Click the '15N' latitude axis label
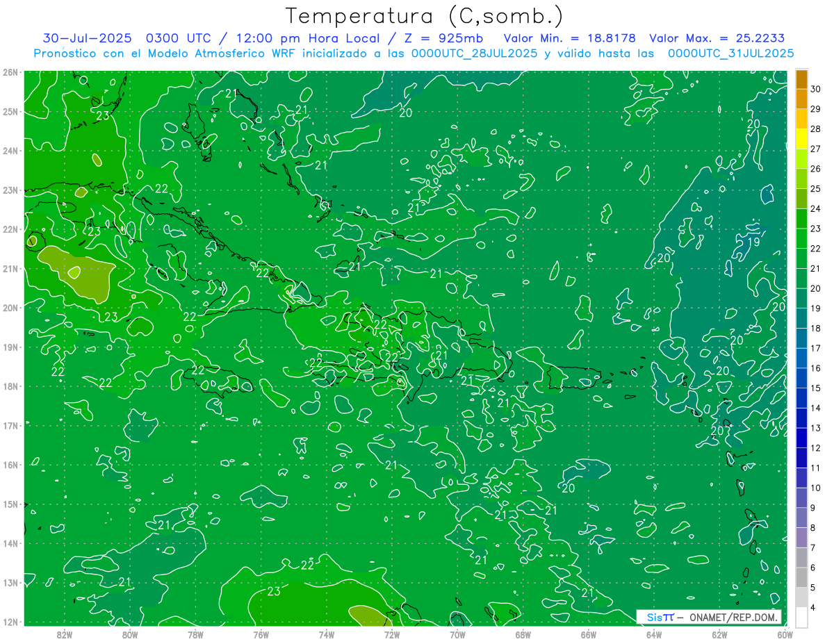The width and height of the screenshot is (834, 644). click(x=10, y=504)
